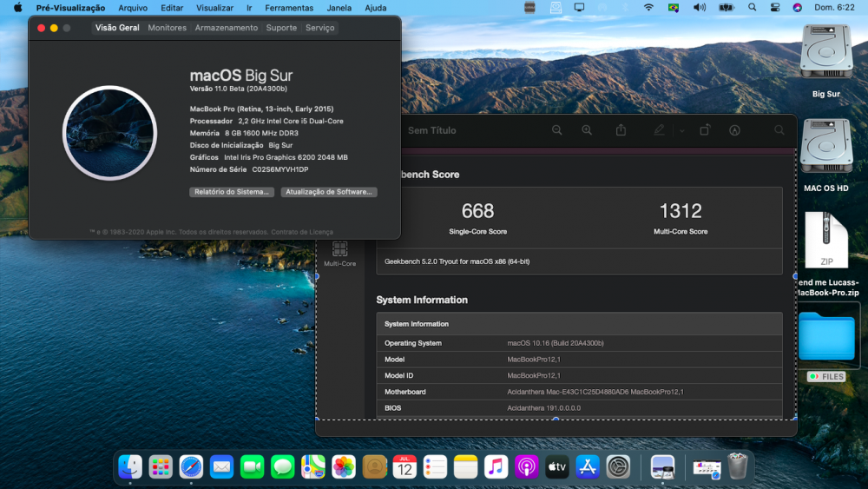Show the battery status menu

coord(727,8)
